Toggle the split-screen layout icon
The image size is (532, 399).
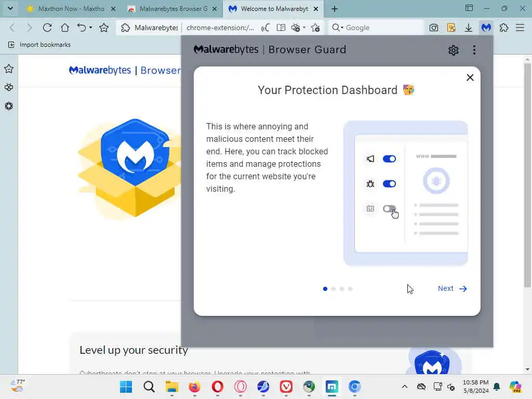(x=469, y=8)
